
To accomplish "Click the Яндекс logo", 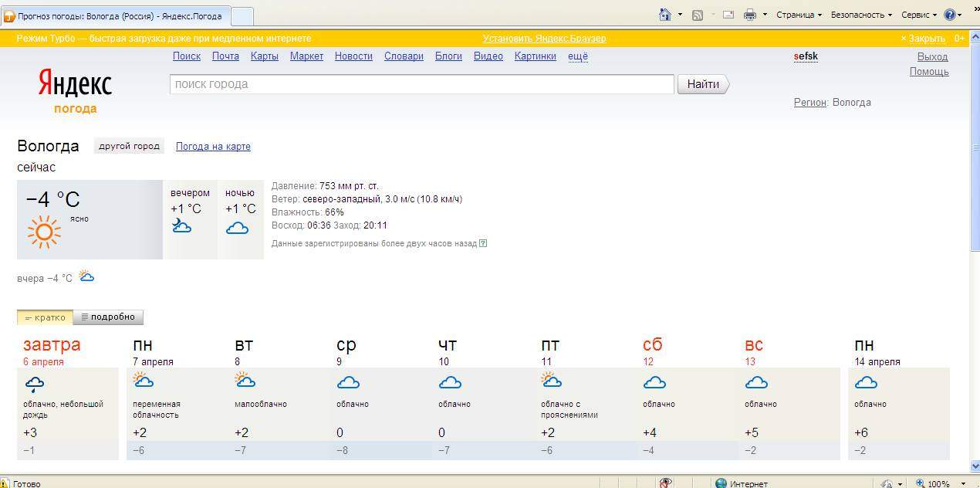I will tap(76, 83).
